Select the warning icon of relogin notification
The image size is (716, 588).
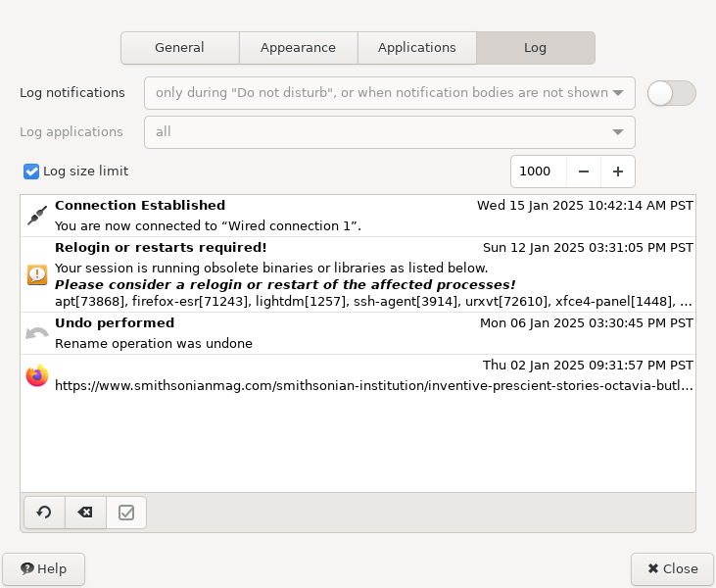[37, 274]
